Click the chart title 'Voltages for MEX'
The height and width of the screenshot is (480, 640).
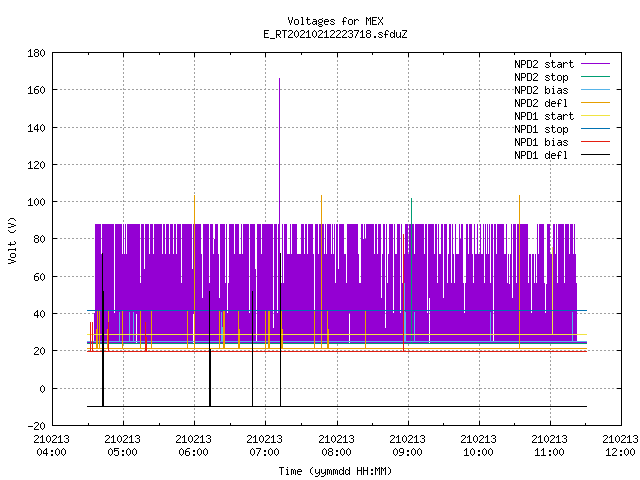[335, 21]
